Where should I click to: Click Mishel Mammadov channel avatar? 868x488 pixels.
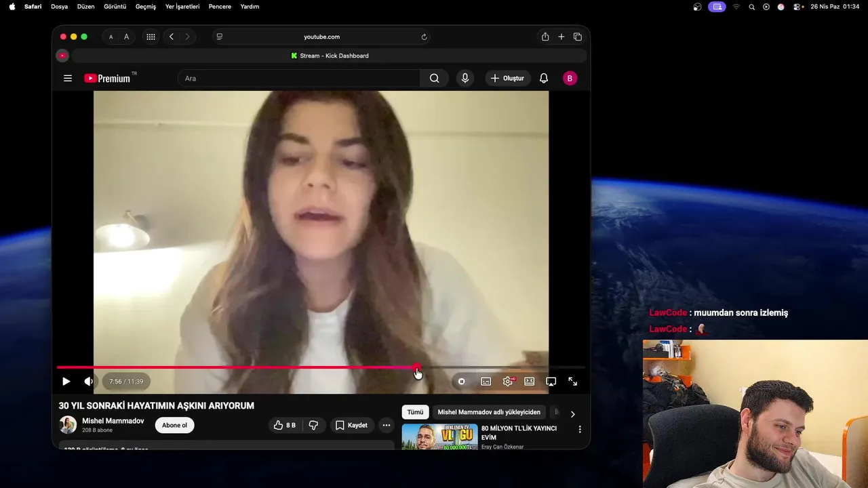point(68,425)
